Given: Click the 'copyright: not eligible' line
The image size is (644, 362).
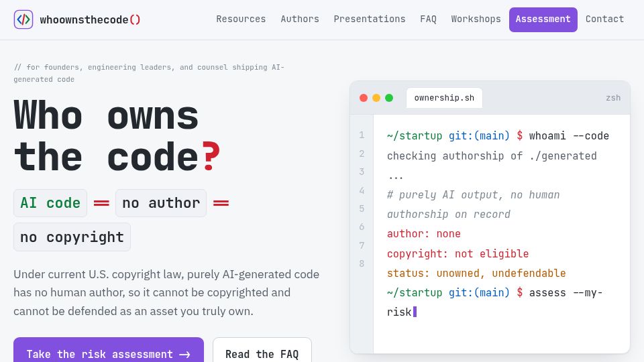Looking at the screenshot, I should click(458, 253).
